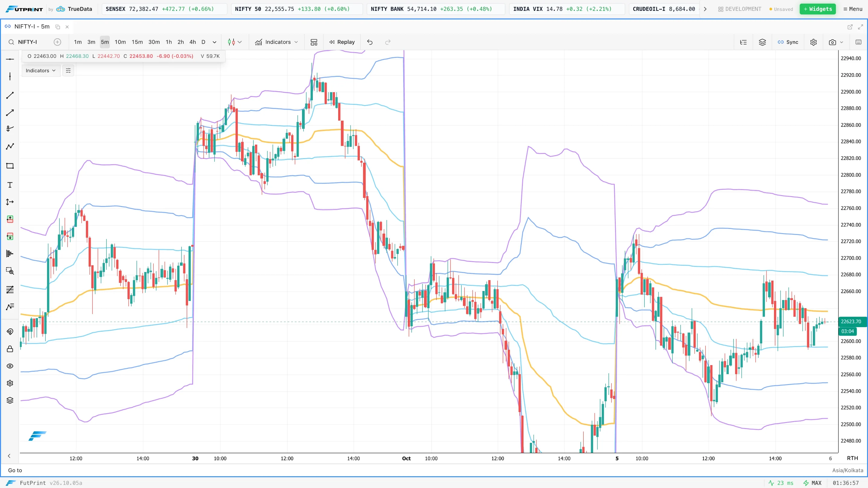Screen dimensions: 868x488
Task: Collapse the left drawing toolbar
Action: (9, 456)
